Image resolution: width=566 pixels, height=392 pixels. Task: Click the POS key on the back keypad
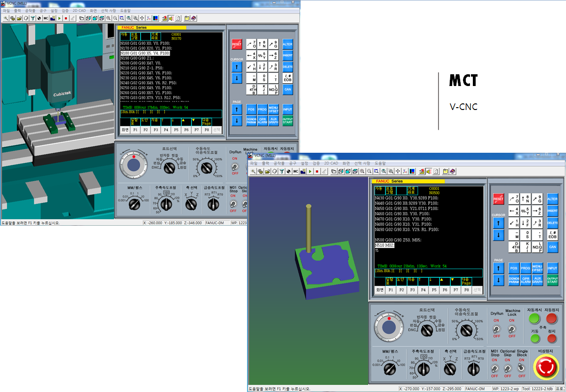[251, 109]
